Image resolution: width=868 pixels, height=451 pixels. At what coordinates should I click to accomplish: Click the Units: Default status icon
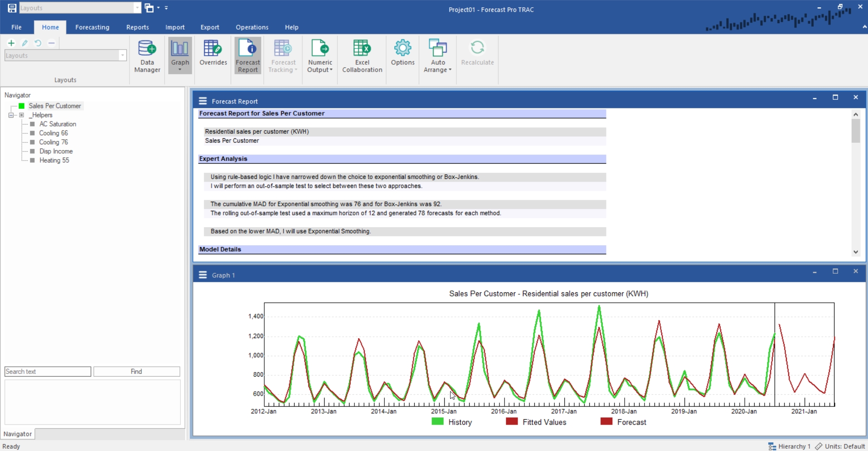tap(819, 446)
